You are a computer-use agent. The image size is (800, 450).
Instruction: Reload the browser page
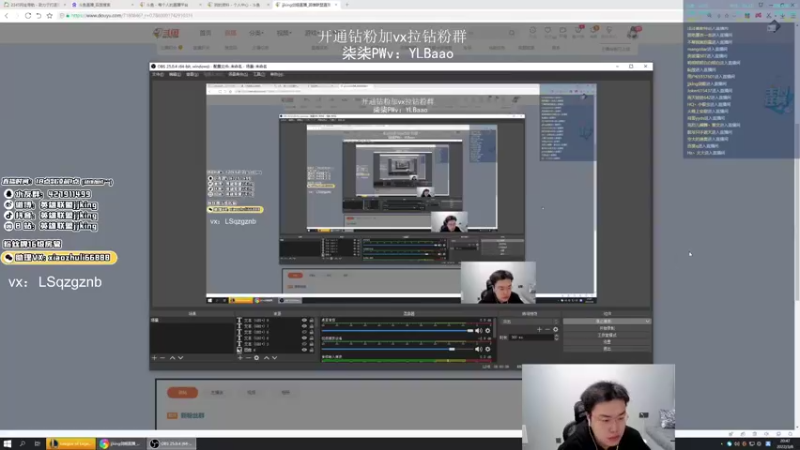pyautogui.click(x=28, y=15)
